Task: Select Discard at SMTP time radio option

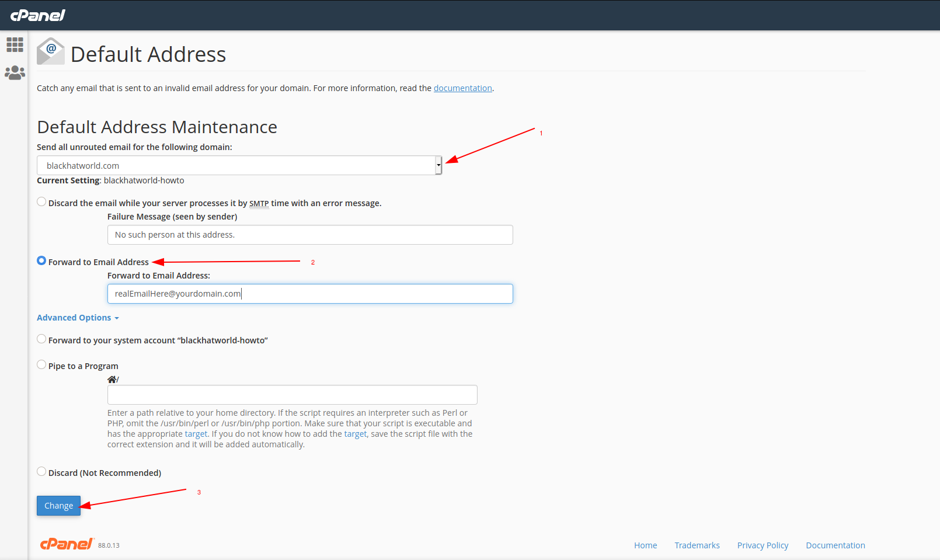Action: pyautogui.click(x=41, y=202)
